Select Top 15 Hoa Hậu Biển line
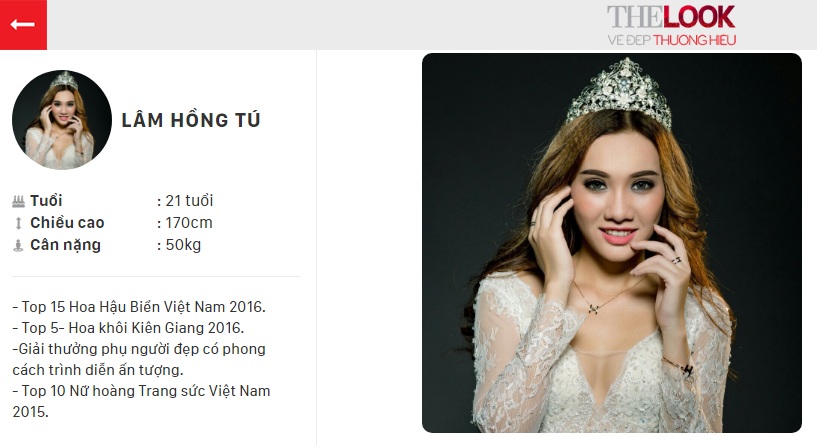 [139, 306]
